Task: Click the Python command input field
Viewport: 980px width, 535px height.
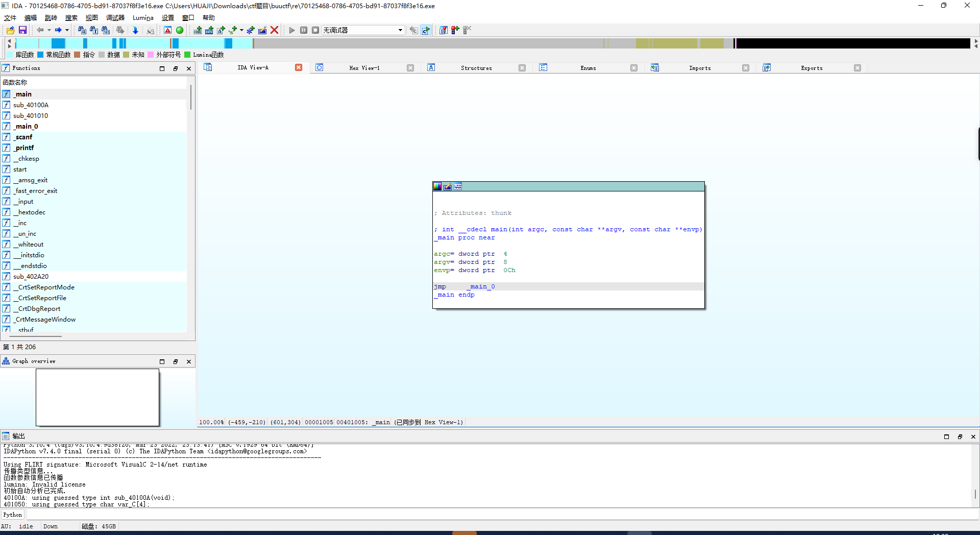Action: pos(503,515)
